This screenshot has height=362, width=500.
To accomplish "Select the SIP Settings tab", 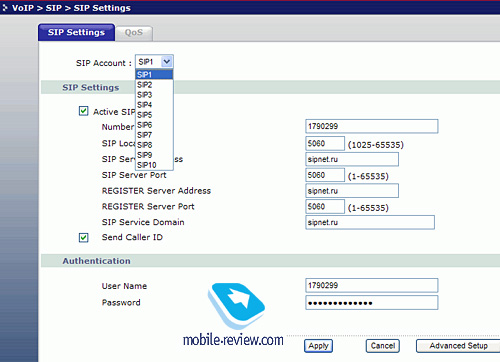I will click(x=76, y=32).
